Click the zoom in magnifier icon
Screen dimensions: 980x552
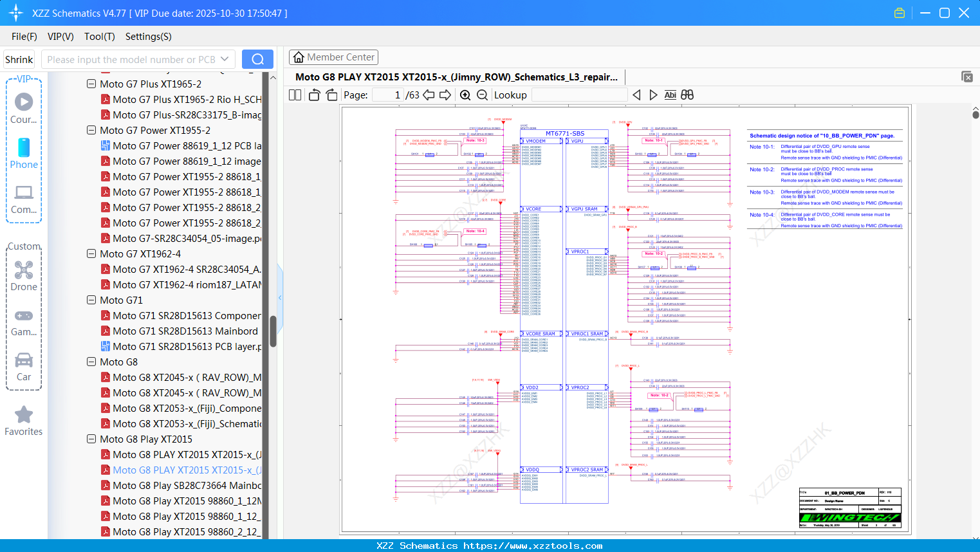click(465, 95)
